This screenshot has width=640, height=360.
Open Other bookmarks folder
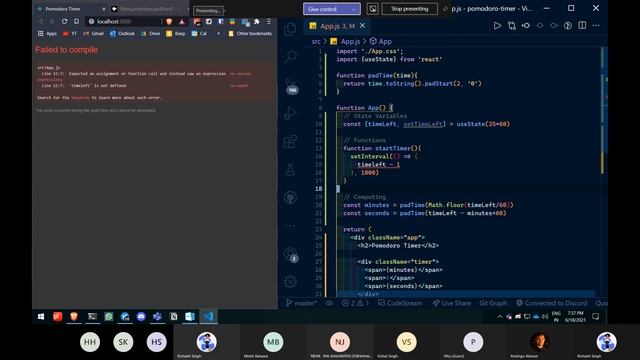coord(250,33)
